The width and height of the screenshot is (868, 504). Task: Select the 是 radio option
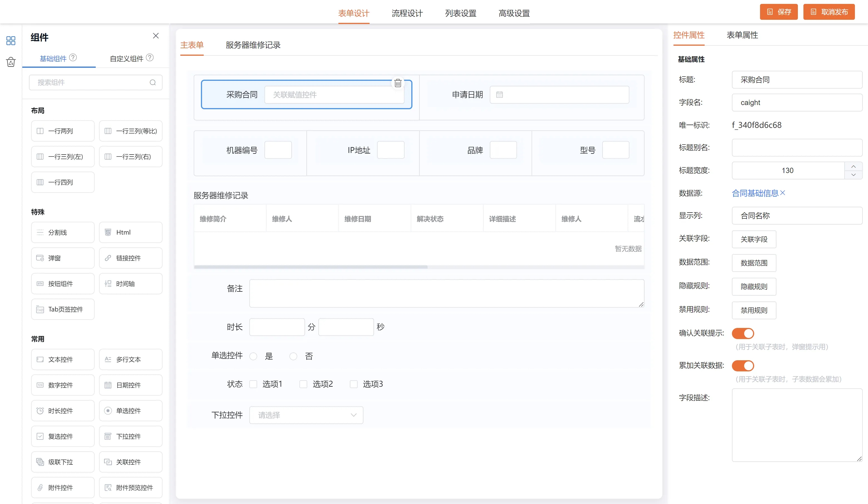coord(253,356)
